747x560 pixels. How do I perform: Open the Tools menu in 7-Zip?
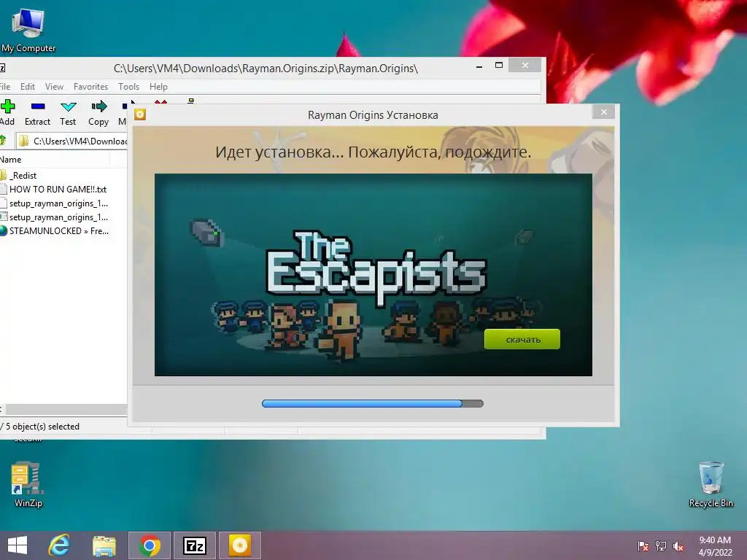[x=128, y=87]
